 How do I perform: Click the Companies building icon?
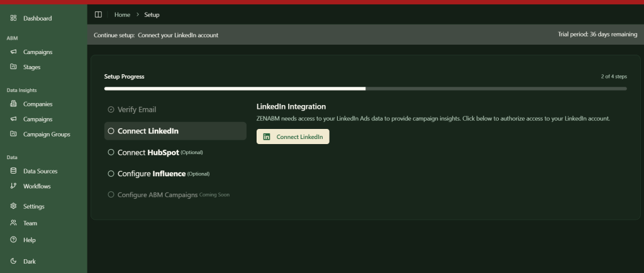pos(14,104)
